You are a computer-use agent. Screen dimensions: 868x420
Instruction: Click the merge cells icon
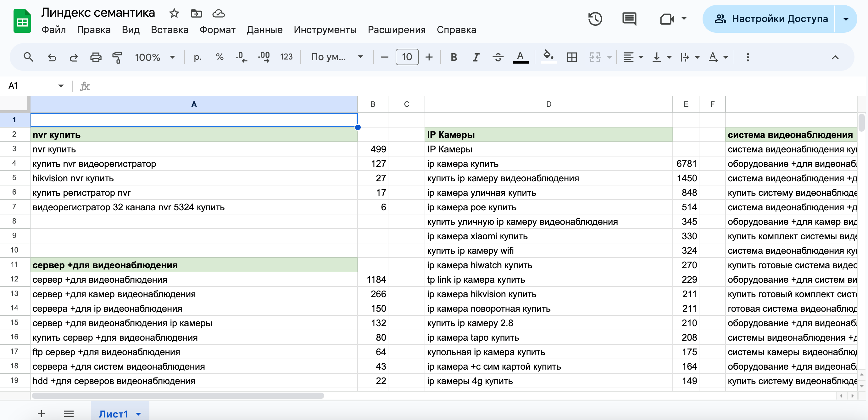coord(595,57)
